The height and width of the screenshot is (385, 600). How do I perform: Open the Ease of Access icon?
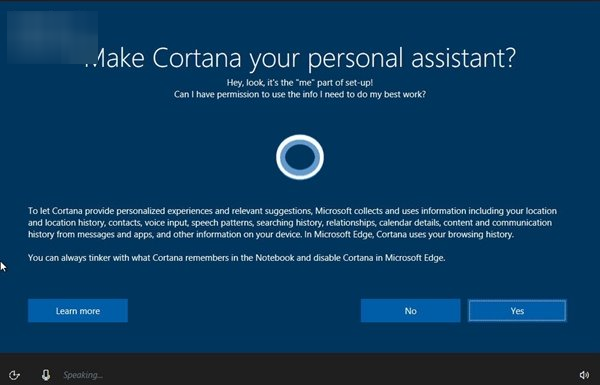pos(14,375)
